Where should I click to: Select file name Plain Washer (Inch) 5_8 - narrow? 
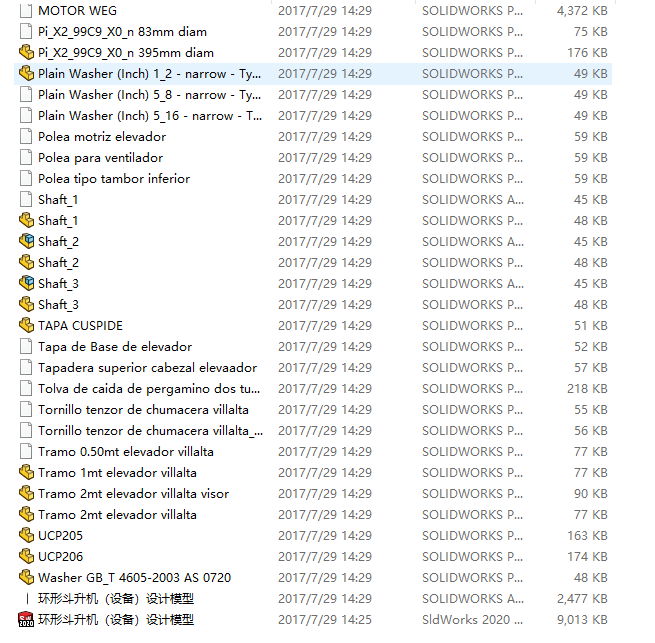pos(150,95)
